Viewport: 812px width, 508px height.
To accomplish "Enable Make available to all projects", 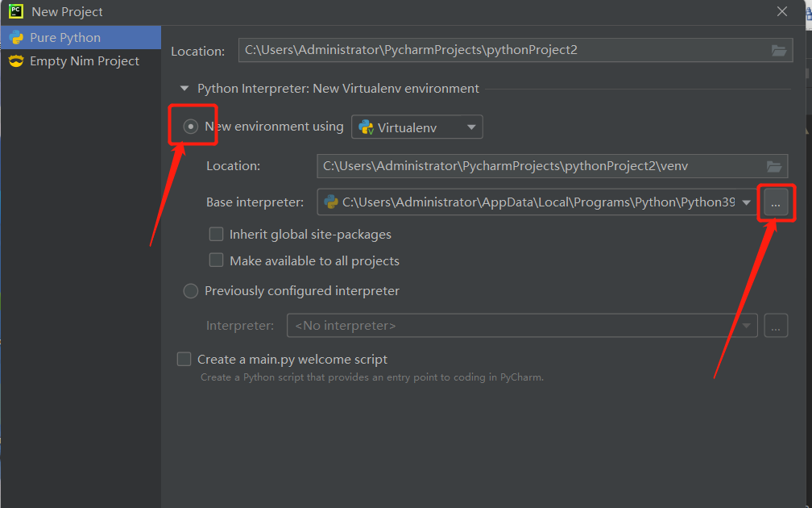I will point(216,260).
